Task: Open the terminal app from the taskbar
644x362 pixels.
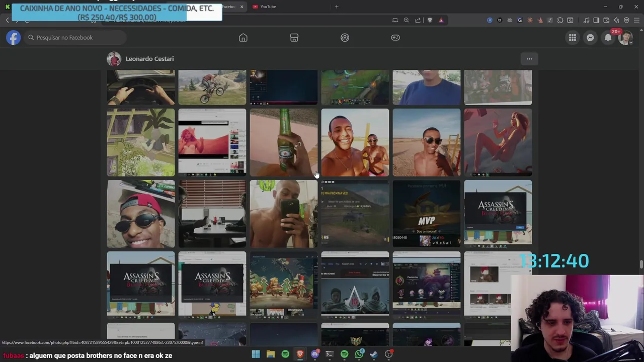Action: (330, 354)
